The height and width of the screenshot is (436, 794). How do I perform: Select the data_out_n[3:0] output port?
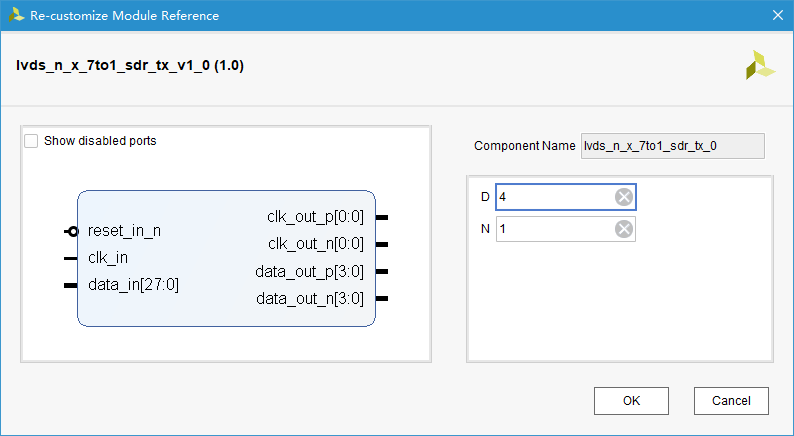click(310, 299)
